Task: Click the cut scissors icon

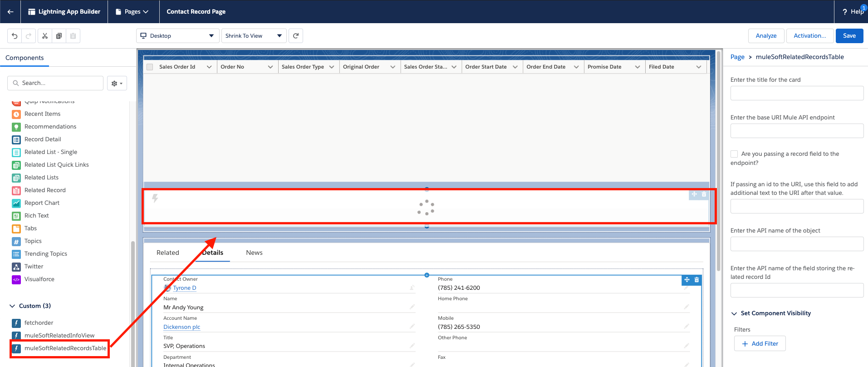Action: pyautogui.click(x=45, y=36)
